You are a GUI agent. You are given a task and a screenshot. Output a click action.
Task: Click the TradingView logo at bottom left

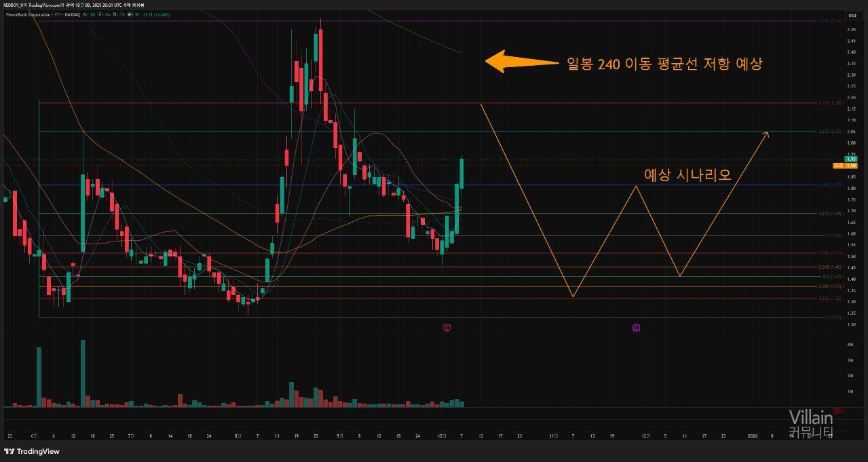point(32,451)
